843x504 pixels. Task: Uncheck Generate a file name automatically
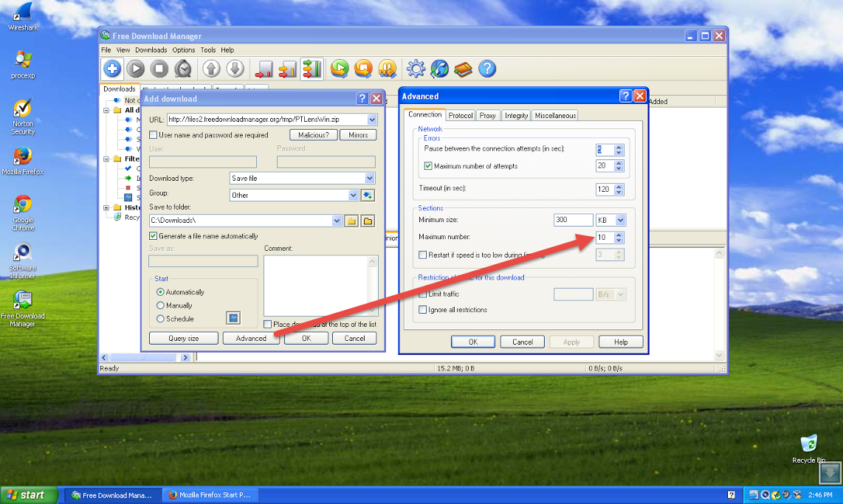pyautogui.click(x=154, y=236)
